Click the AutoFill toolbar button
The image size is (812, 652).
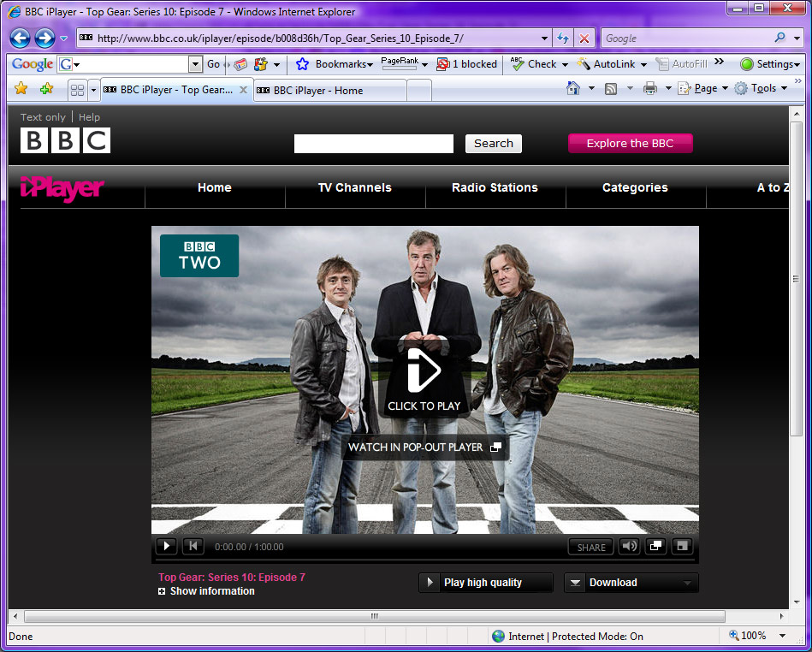pos(681,64)
